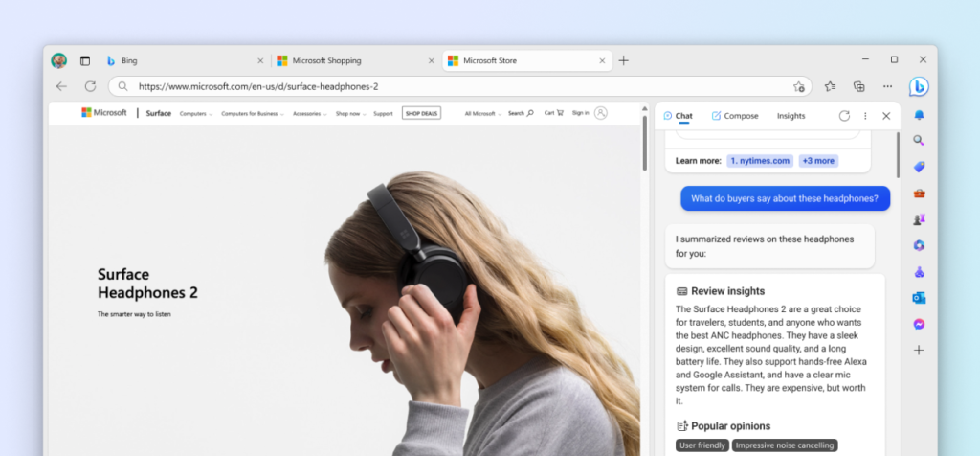Add this page to favorites star icon
980x456 pixels.
click(x=799, y=86)
